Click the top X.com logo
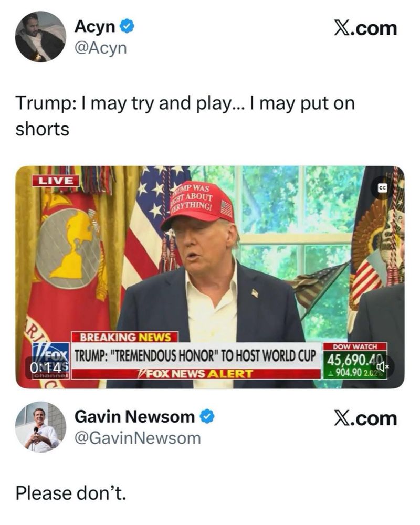This screenshot has height=525, width=420. coord(365,28)
